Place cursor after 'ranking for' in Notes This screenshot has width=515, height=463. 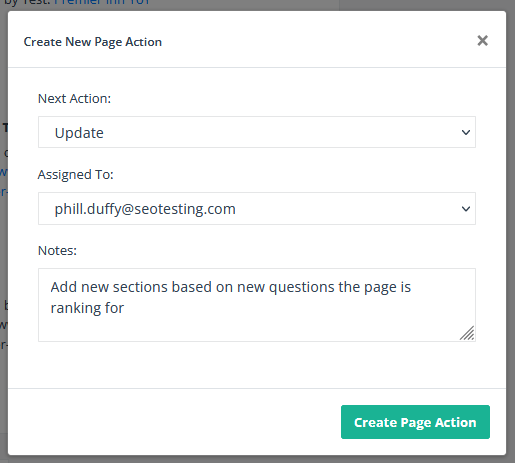pos(125,308)
